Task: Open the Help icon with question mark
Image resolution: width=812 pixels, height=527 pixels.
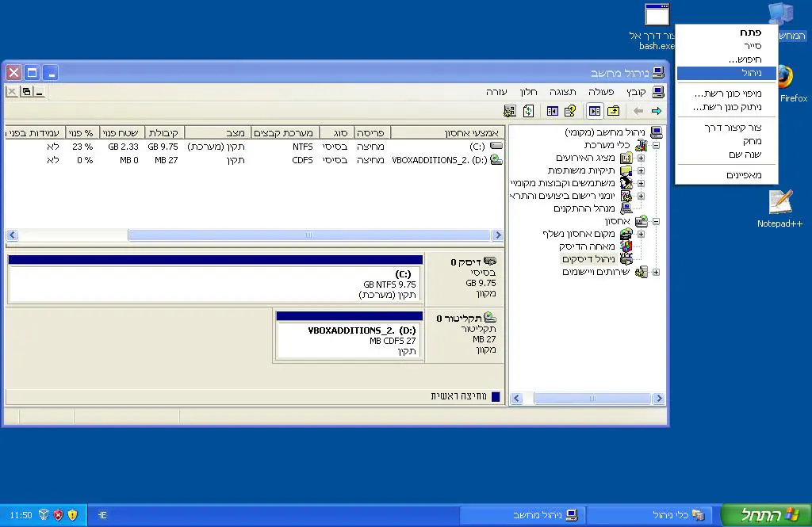Action: coord(569,111)
